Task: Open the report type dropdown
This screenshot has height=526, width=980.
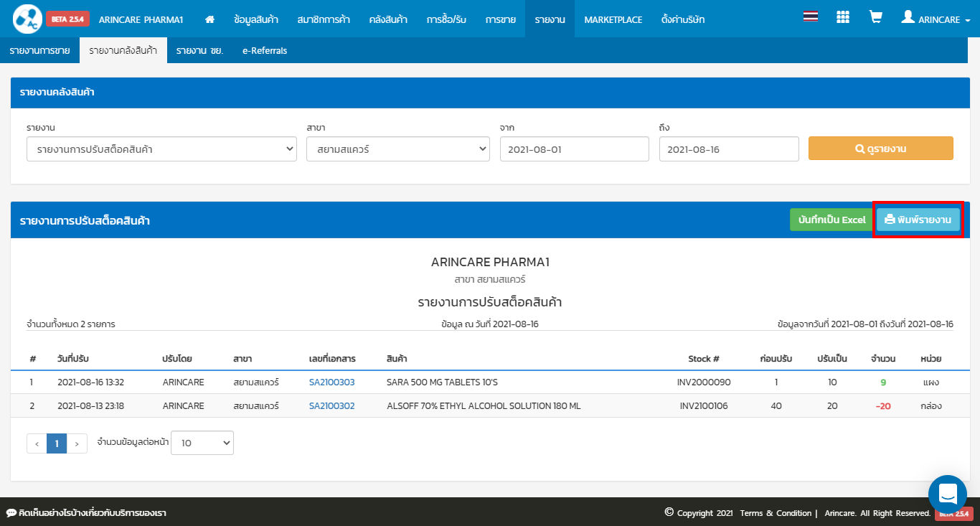Action: pyautogui.click(x=161, y=149)
